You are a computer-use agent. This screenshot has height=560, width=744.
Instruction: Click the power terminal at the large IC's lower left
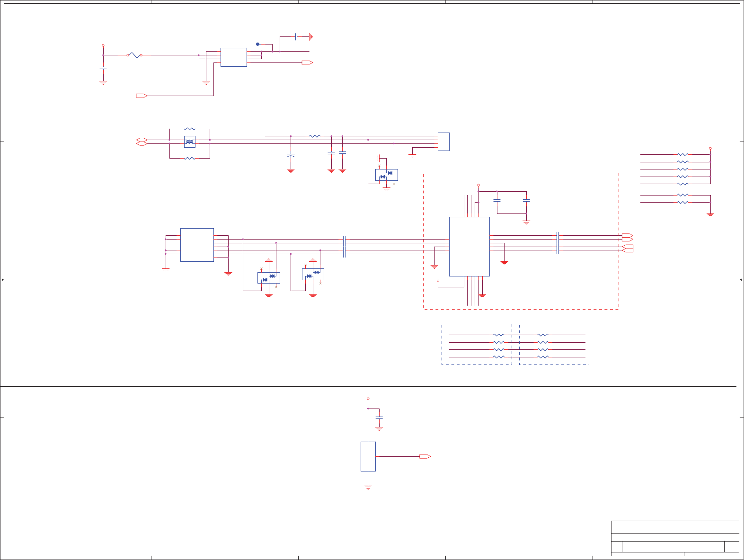[x=438, y=281]
